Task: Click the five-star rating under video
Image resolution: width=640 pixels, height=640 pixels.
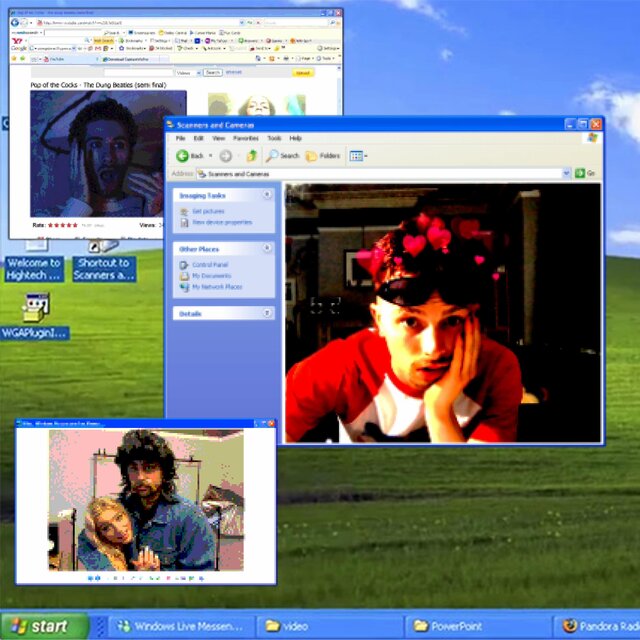Action: pyautogui.click(x=62, y=225)
